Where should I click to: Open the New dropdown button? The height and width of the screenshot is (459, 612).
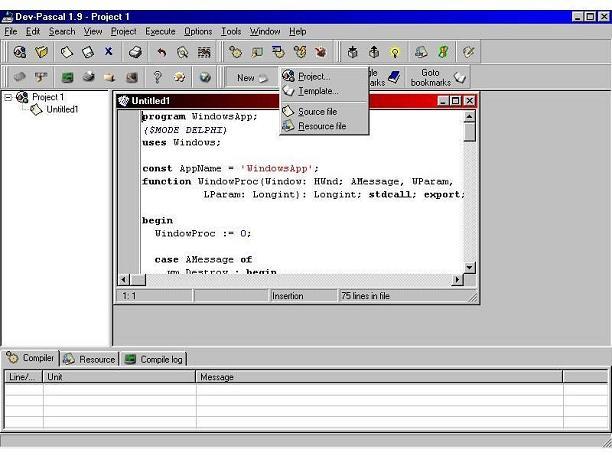[252, 78]
